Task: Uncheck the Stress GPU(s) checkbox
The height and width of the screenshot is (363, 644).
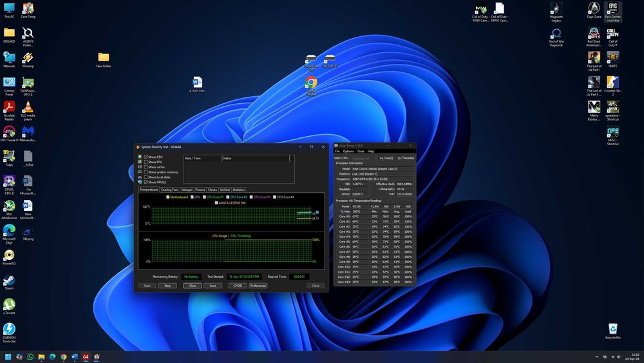Action: (146, 182)
